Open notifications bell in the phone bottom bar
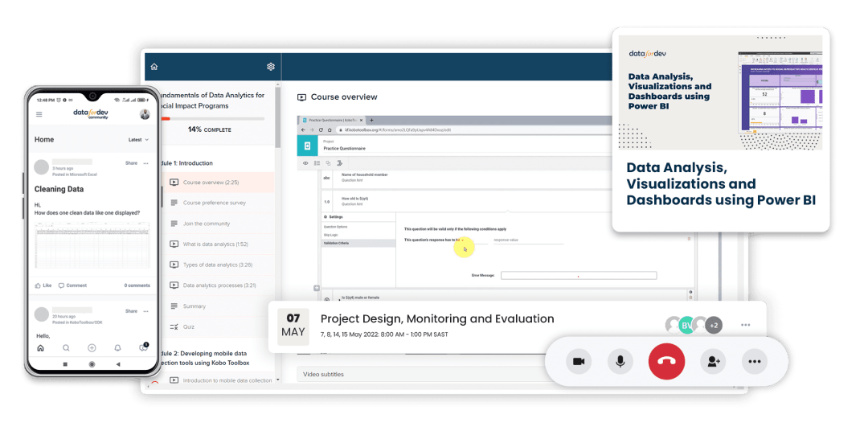 (x=117, y=348)
